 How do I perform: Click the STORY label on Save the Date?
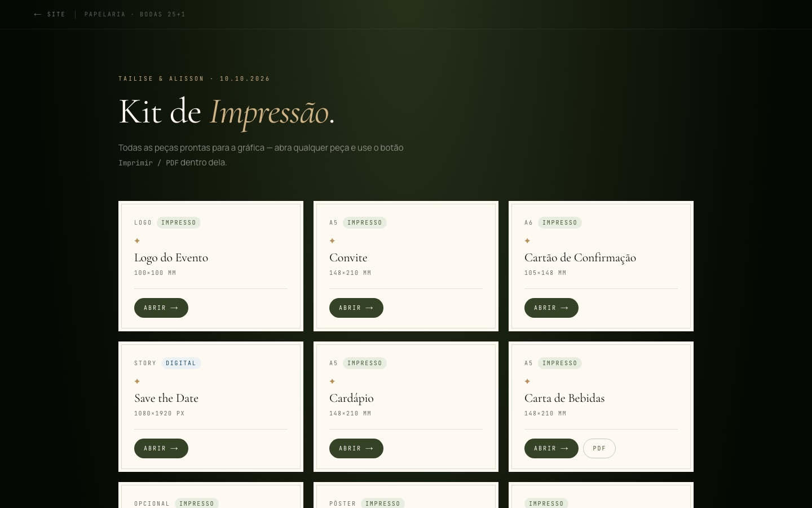point(145,363)
